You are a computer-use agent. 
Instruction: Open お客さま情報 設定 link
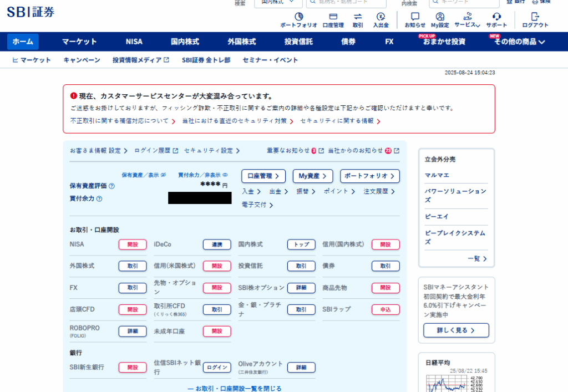[x=99, y=151]
